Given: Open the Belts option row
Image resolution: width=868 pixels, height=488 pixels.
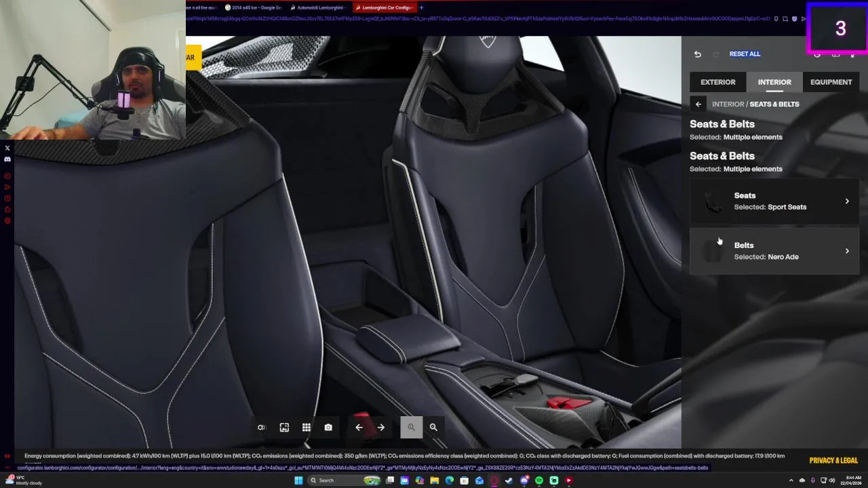Looking at the screenshot, I should point(774,251).
